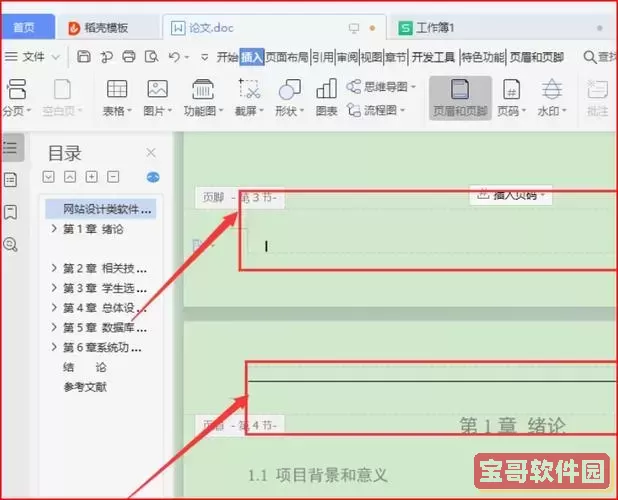Switch to 页面布局 ribbon tab

287,58
